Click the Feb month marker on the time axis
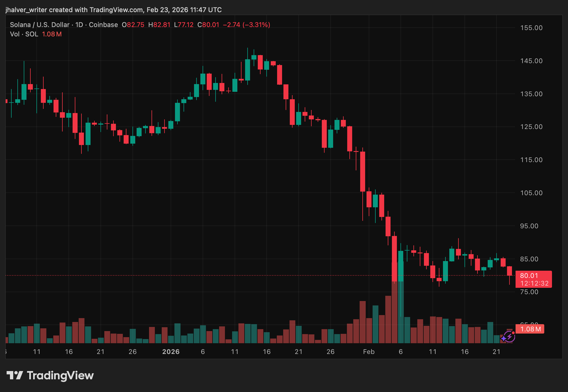Image resolution: width=568 pixels, height=392 pixels. [369, 352]
